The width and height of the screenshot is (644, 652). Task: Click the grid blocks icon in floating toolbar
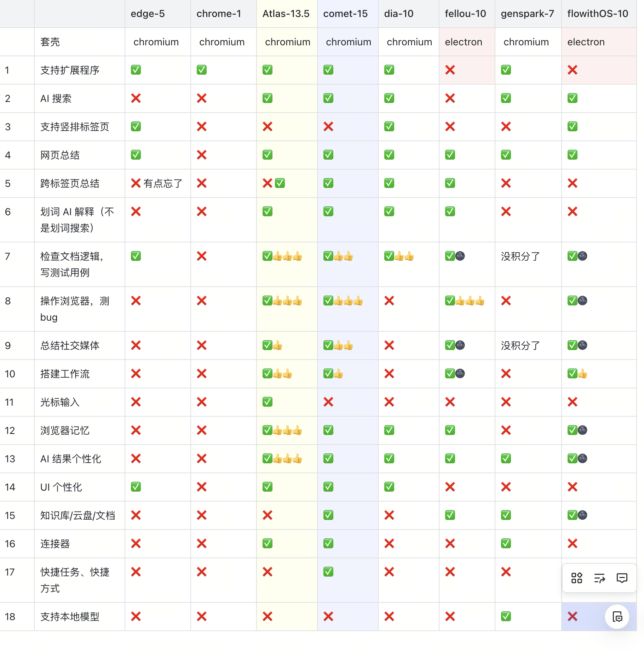pos(577,578)
